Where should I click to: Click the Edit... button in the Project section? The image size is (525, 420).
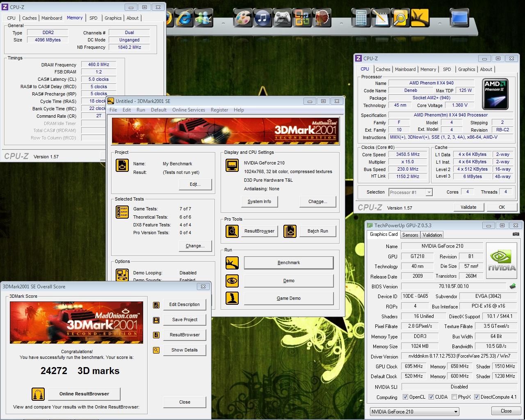(195, 184)
